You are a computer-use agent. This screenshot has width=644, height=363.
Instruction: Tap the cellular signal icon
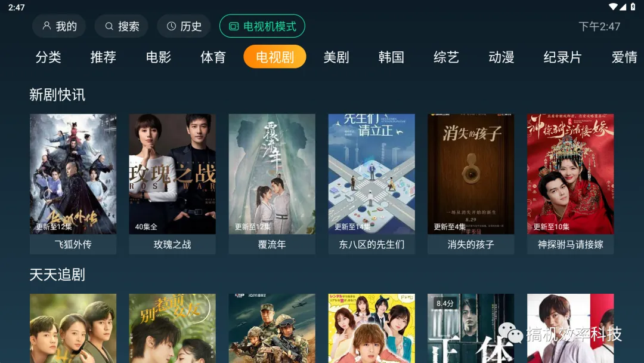click(x=623, y=7)
